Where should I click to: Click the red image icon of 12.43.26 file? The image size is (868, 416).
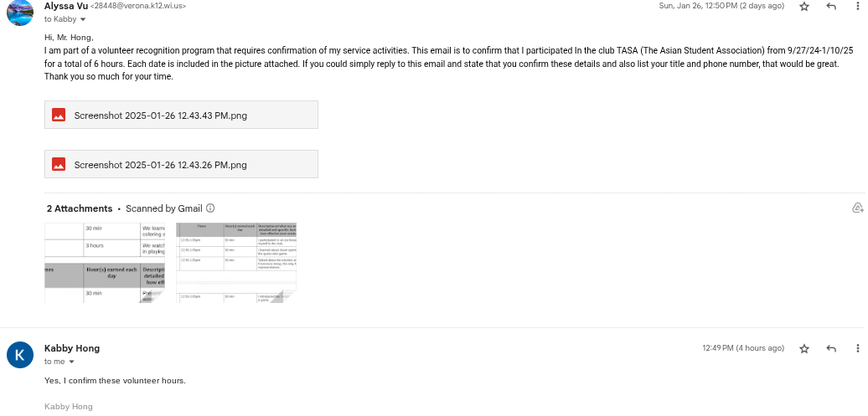click(x=59, y=165)
